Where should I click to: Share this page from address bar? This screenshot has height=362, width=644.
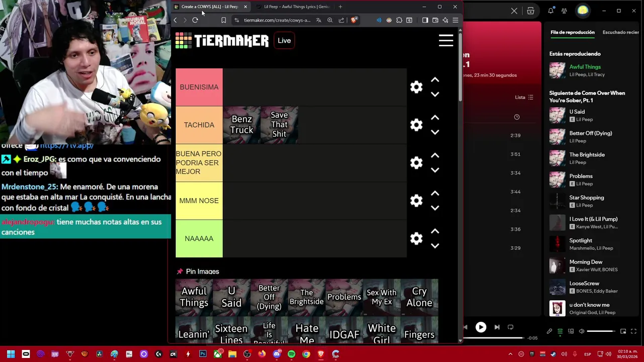pos(342,20)
